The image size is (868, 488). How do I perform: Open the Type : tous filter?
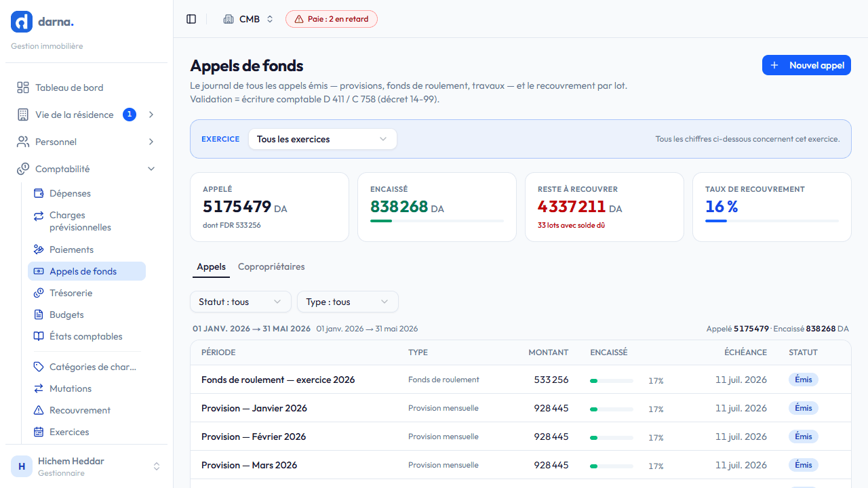pos(348,302)
